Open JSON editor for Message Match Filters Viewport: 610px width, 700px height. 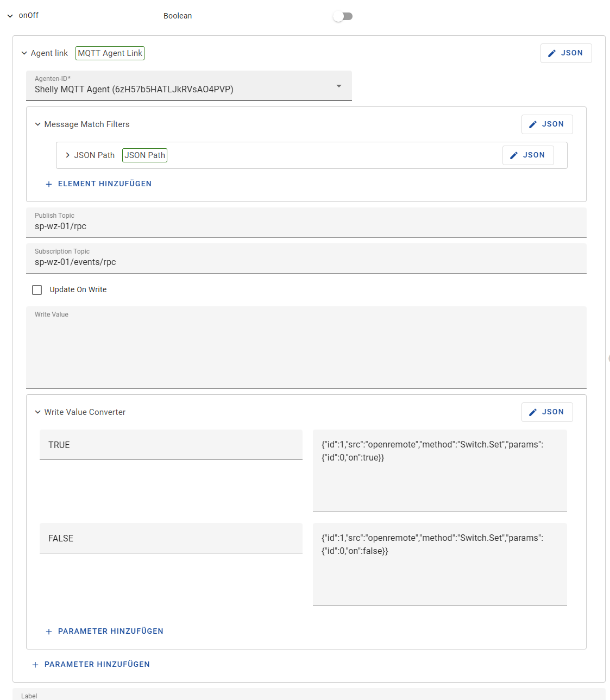click(x=546, y=124)
